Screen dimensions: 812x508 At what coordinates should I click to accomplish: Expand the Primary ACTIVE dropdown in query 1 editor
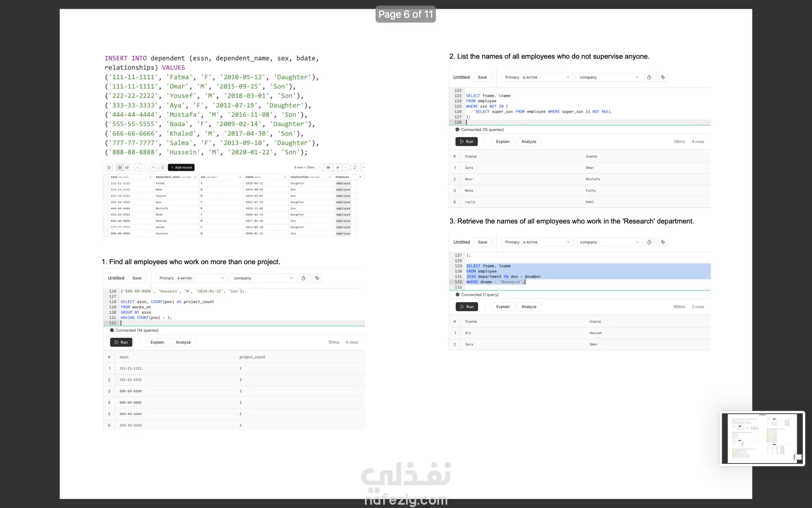click(x=191, y=278)
